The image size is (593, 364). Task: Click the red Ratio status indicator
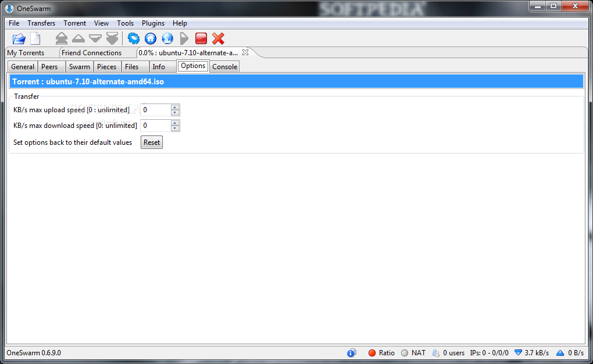[371, 352]
